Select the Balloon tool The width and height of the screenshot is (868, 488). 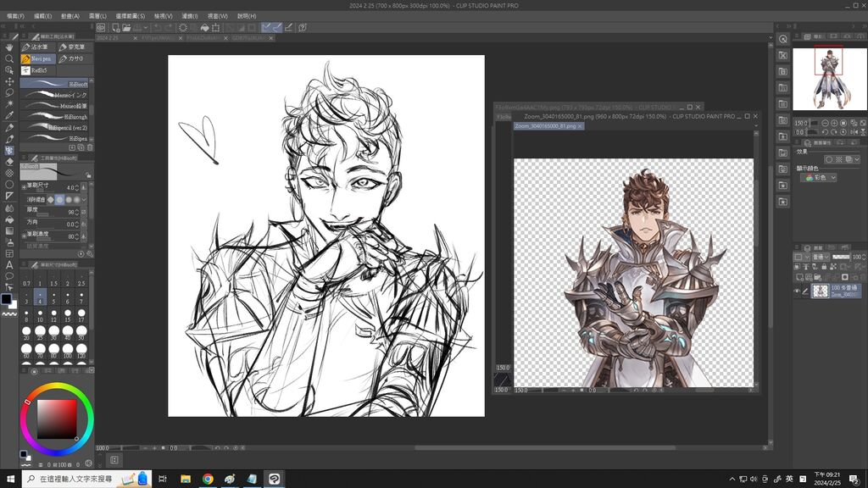click(9, 276)
